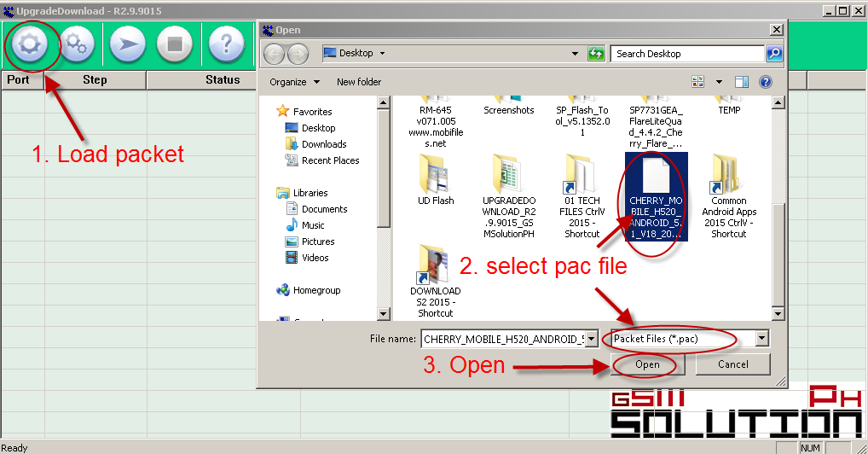Viewport: 868px width, 454px height.
Task: Open the dialog Help icon
Action: 766,82
